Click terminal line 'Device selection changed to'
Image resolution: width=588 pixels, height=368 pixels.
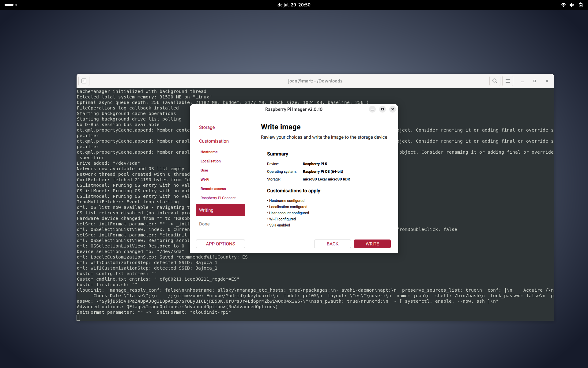130,251
